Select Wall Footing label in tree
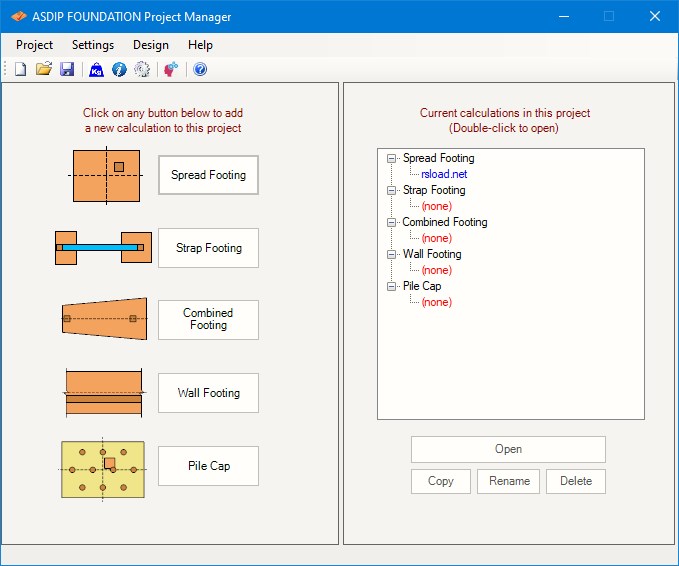The width and height of the screenshot is (679, 566). pos(432,254)
